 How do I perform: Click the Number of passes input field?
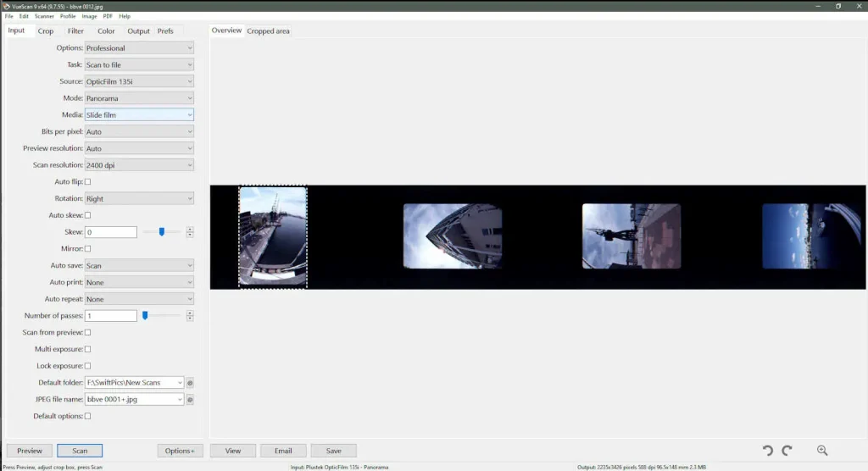tap(111, 315)
